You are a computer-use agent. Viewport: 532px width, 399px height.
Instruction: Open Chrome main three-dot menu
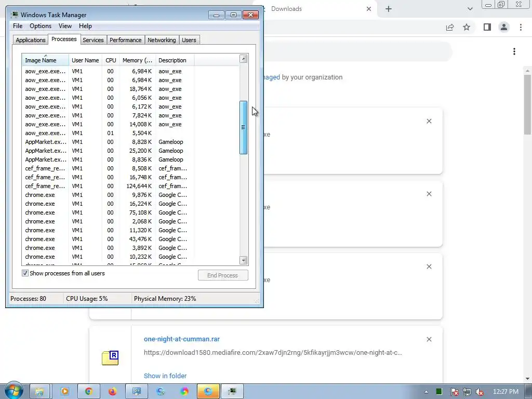click(x=521, y=27)
